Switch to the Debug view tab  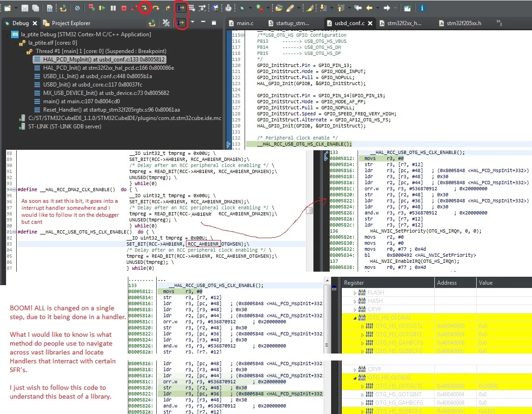point(20,23)
